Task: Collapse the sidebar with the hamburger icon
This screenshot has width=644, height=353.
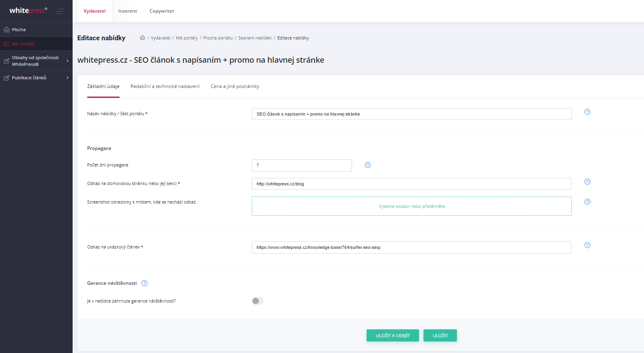Action: point(59,11)
